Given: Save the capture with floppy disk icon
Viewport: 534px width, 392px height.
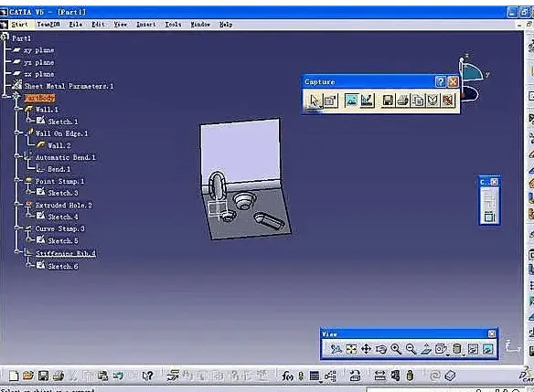Looking at the screenshot, I should coord(388,100).
